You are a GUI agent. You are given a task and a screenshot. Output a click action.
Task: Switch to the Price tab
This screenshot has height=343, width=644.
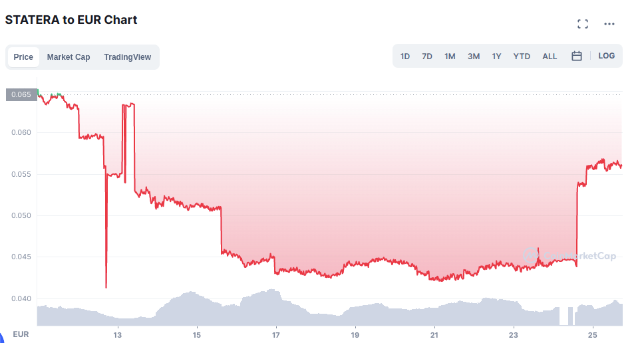click(23, 57)
